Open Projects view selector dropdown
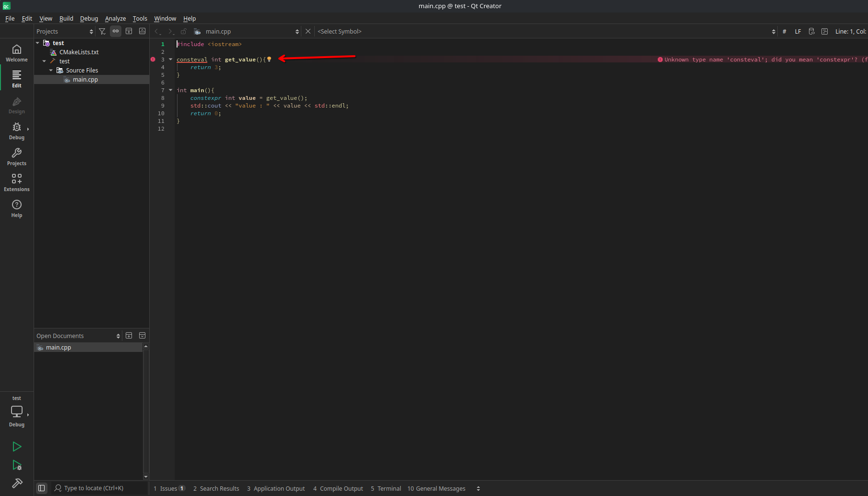868x496 pixels. 65,31
